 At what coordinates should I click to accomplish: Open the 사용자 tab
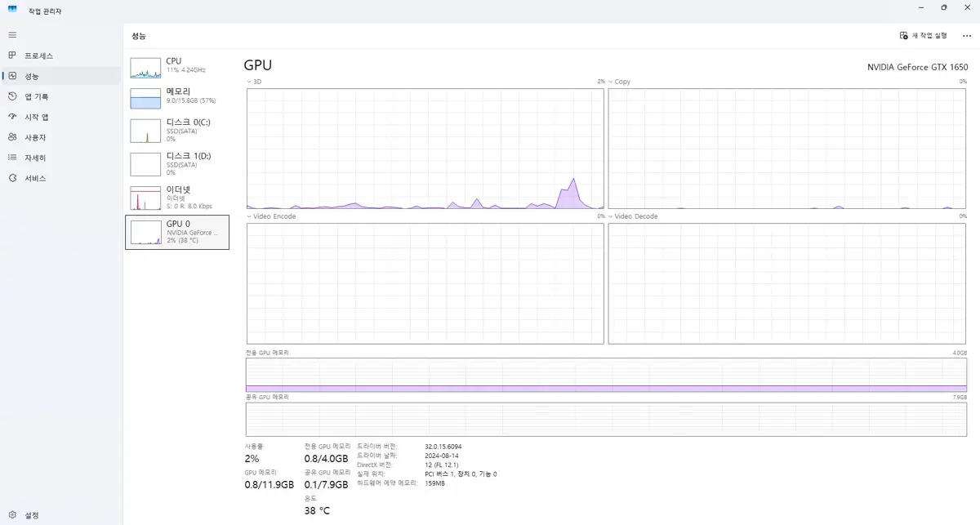(61, 137)
